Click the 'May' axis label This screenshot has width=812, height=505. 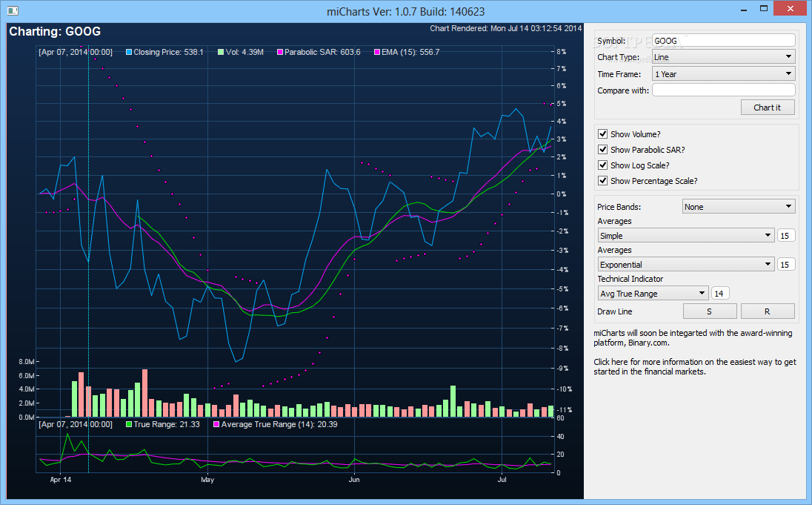click(207, 480)
